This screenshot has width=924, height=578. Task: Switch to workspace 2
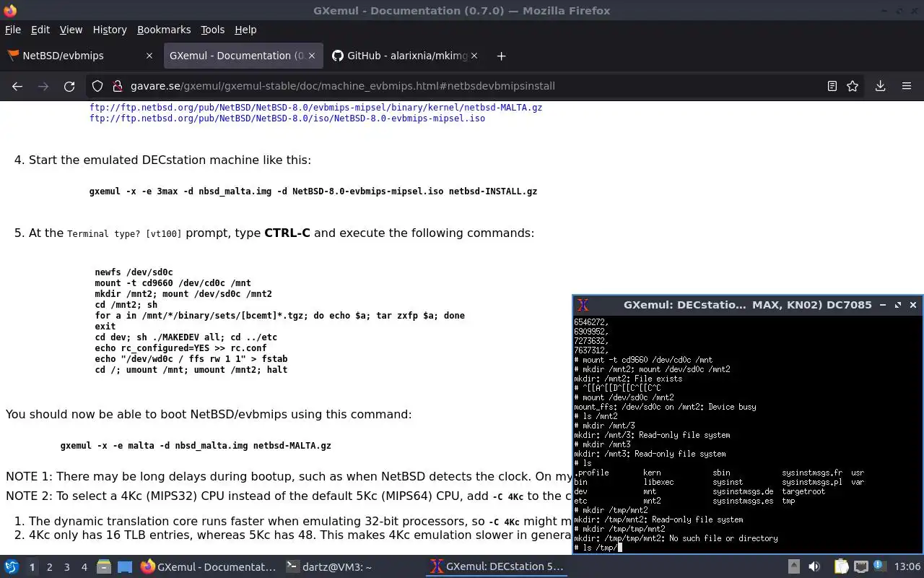click(x=49, y=567)
